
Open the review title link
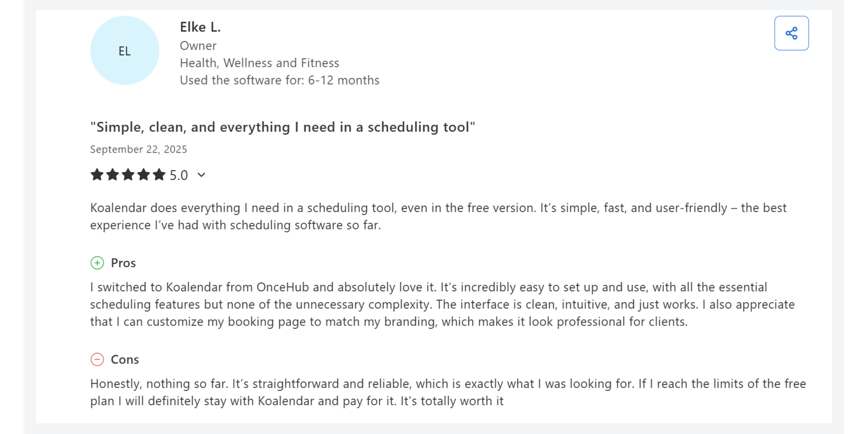[x=283, y=127]
